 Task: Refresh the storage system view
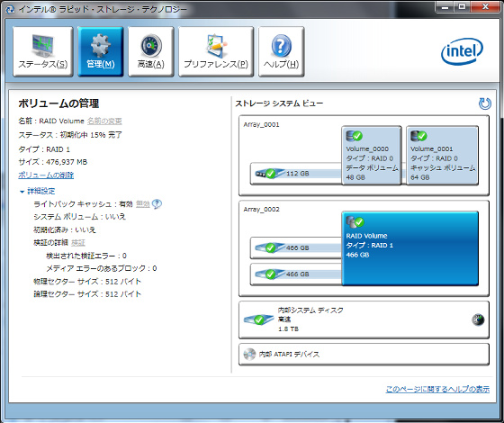pyautogui.click(x=485, y=103)
